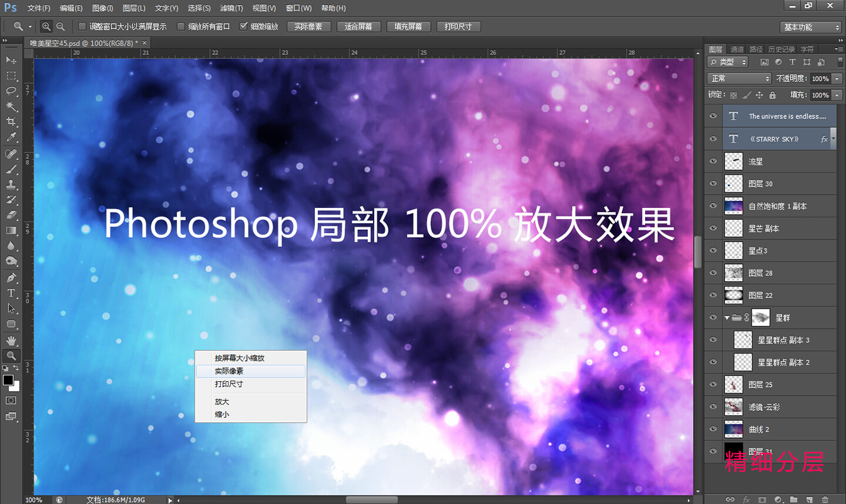Select the Gradient tool
This screenshot has height=504, width=846.
pos(11,231)
